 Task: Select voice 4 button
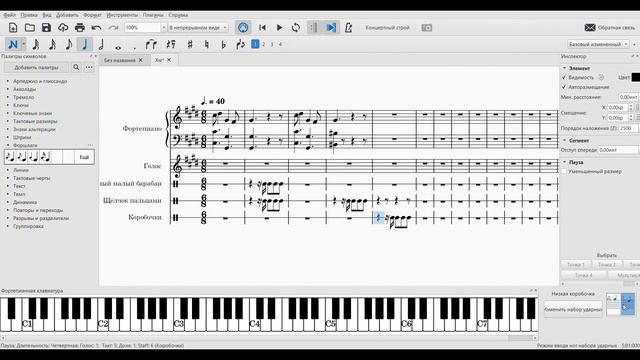coord(280,44)
